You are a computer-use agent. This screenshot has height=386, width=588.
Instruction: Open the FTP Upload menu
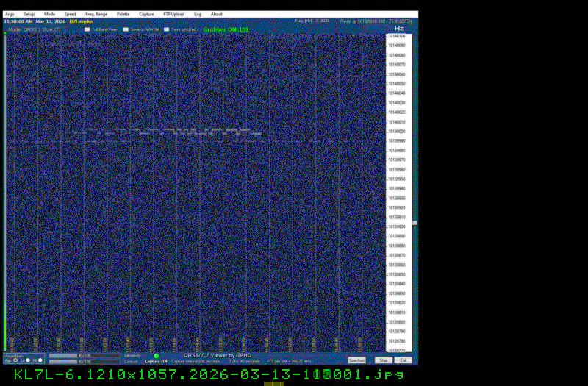pos(174,14)
